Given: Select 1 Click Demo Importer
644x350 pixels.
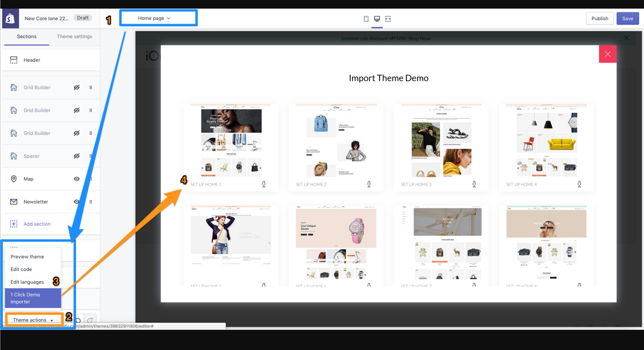Looking at the screenshot, I should (x=33, y=298).
